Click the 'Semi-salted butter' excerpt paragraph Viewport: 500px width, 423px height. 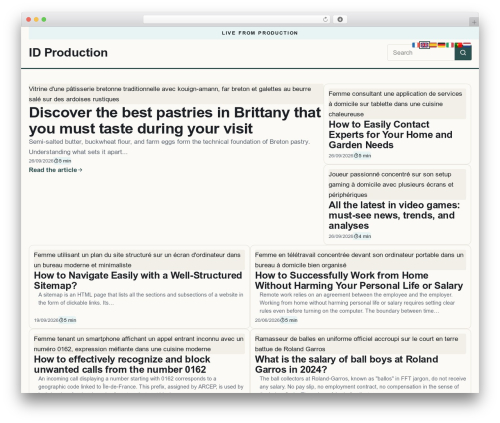coord(169,147)
